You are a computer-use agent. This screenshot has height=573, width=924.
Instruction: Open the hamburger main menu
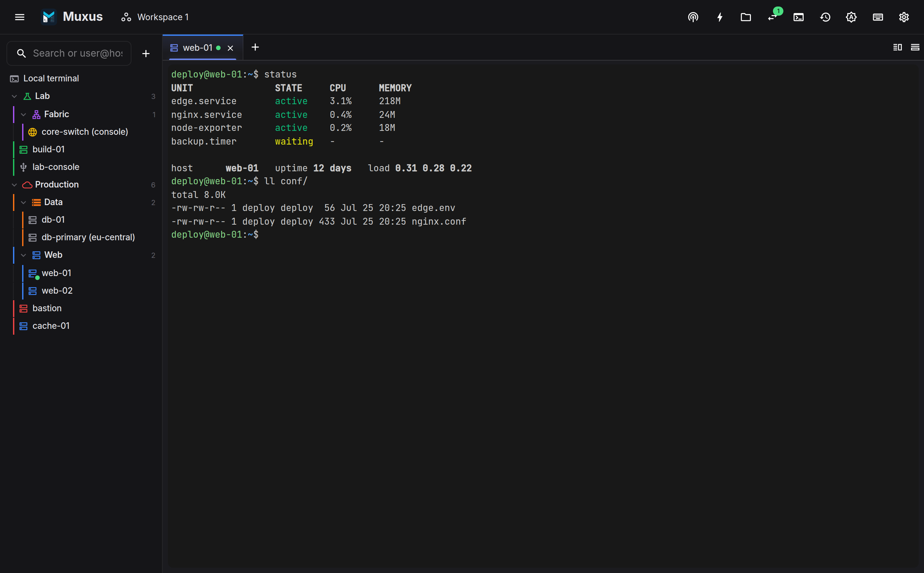(x=20, y=17)
